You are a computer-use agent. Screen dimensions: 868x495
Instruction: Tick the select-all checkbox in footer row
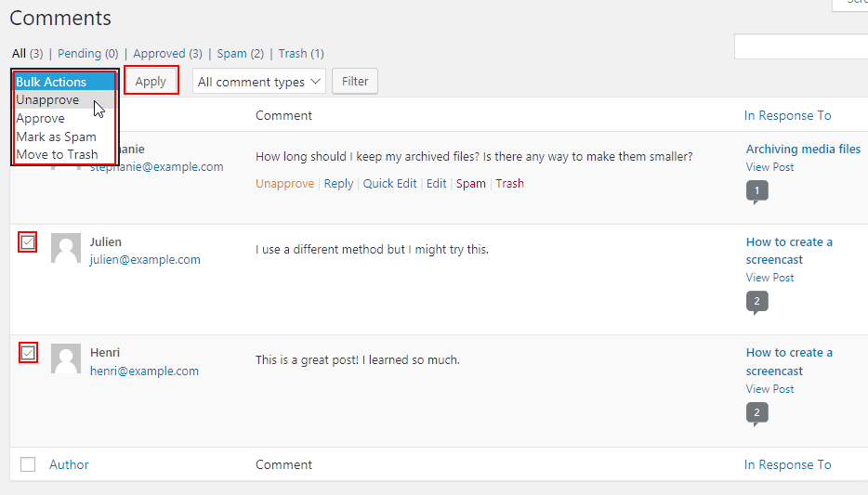[28, 464]
